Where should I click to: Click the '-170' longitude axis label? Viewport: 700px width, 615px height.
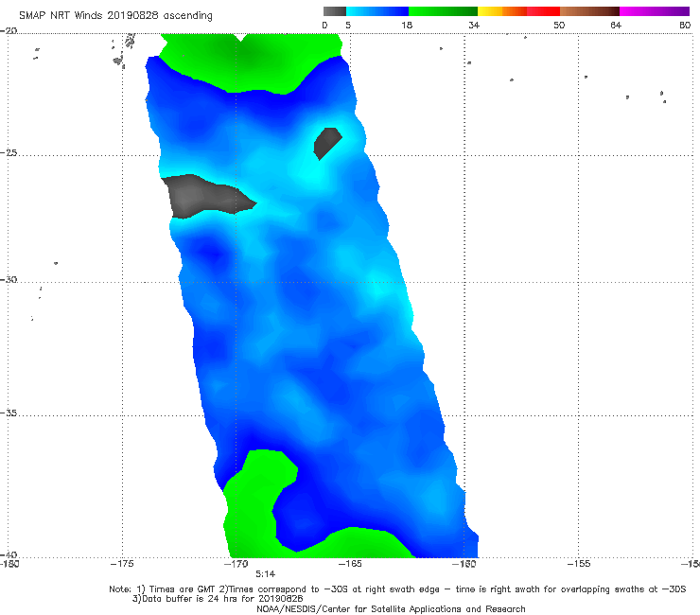236,564
